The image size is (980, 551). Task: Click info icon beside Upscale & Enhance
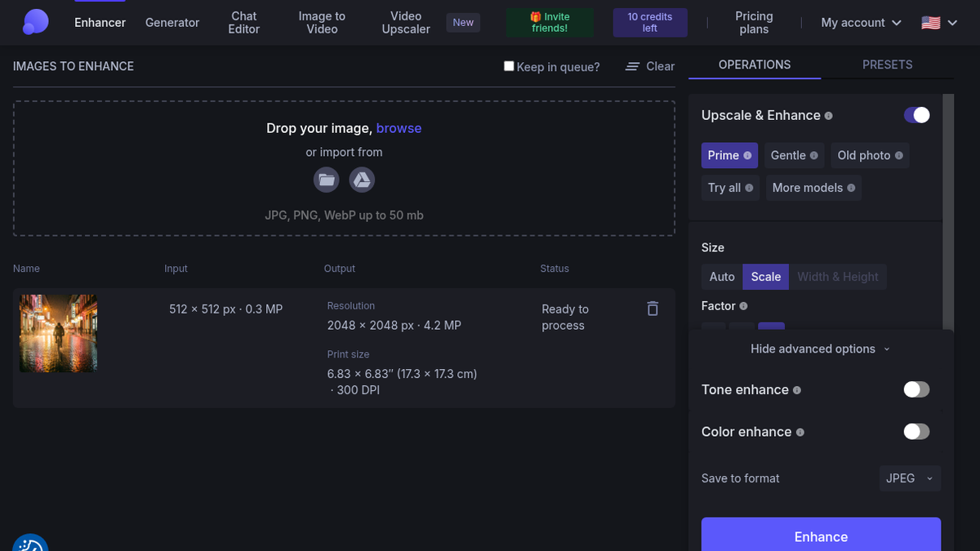829,116
